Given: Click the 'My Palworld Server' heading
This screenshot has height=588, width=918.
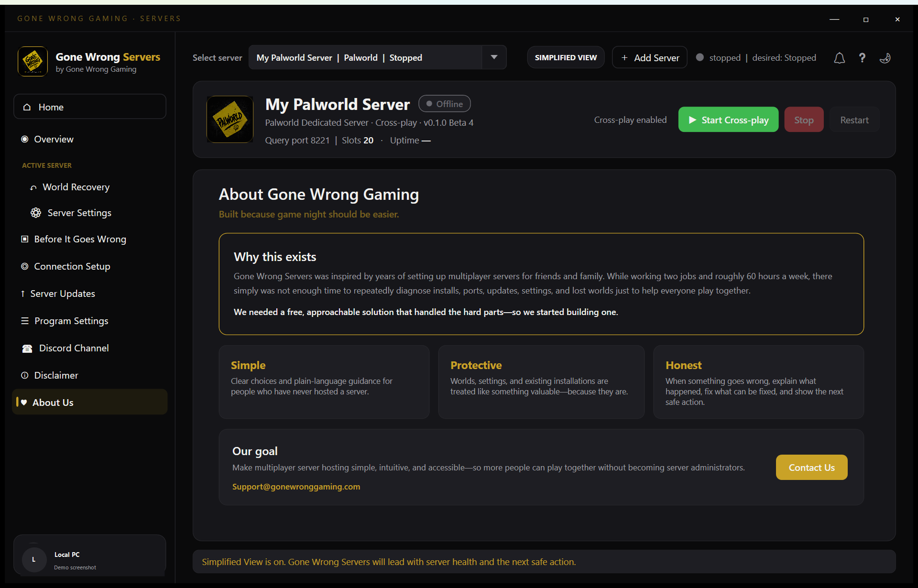Looking at the screenshot, I should 338,104.
